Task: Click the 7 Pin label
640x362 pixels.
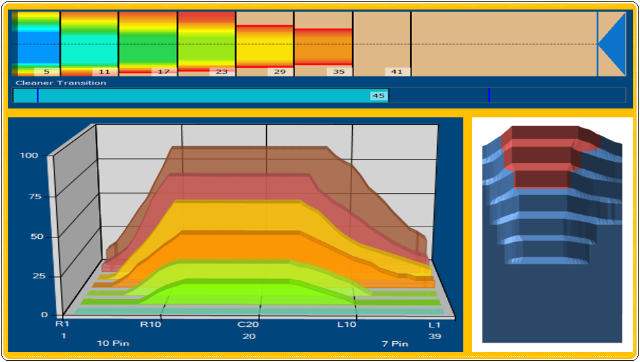Action: 395,344
